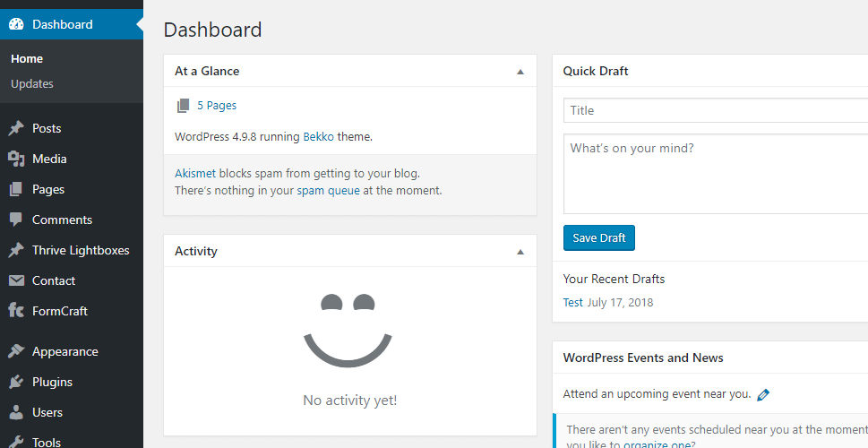Focus the Quick Draft Title field
This screenshot has width=868, height=448.
point(716,110)
